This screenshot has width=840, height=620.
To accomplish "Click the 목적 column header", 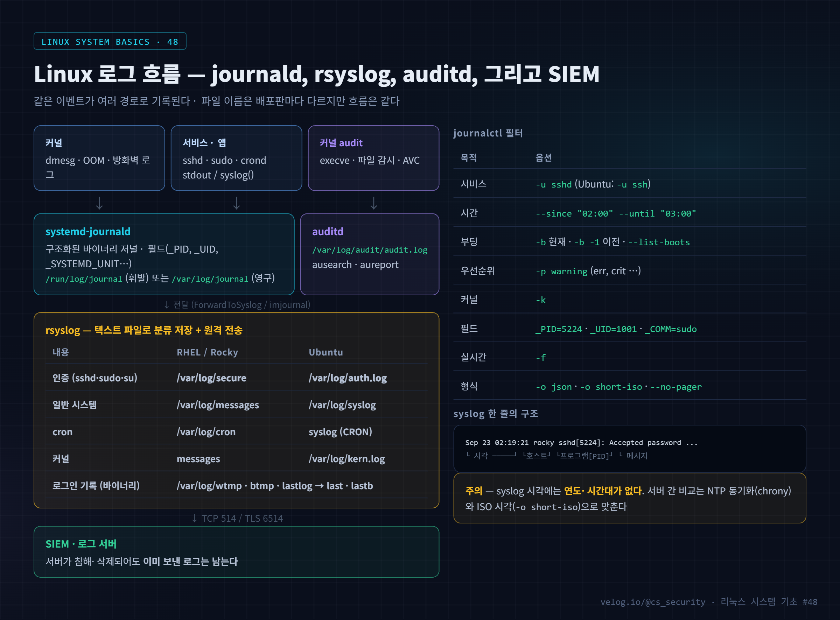I will [x=469, y=158].
